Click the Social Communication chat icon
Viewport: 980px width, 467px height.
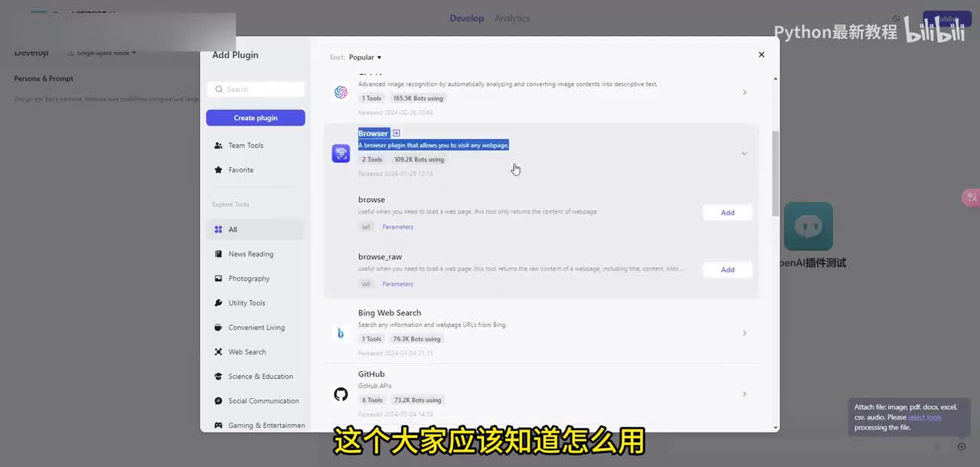pos(218,401)
